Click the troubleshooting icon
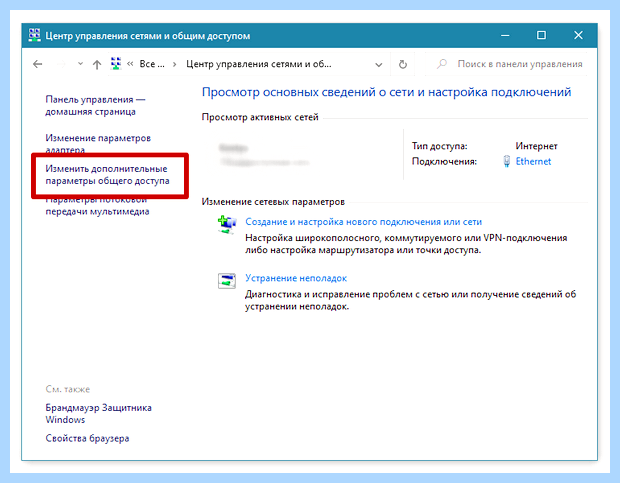This screenshot has width=620, height=483. pyautogui.click(x=227, y=281)
